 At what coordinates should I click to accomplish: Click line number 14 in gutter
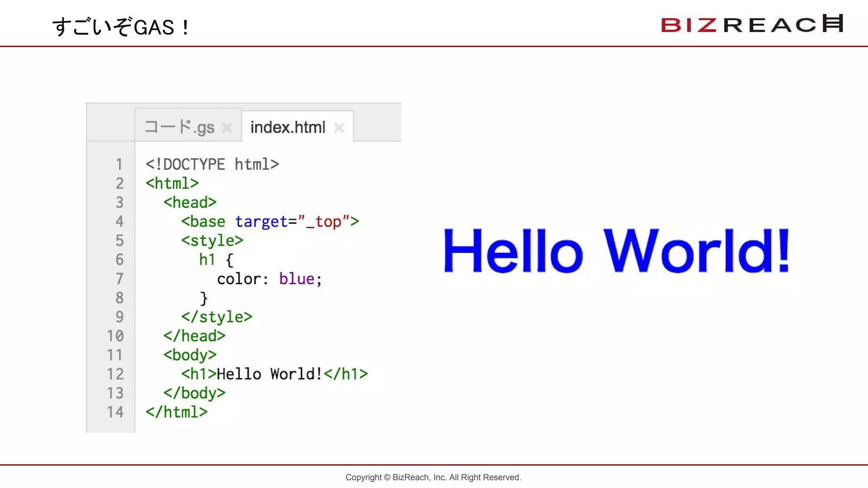[115, 412]
